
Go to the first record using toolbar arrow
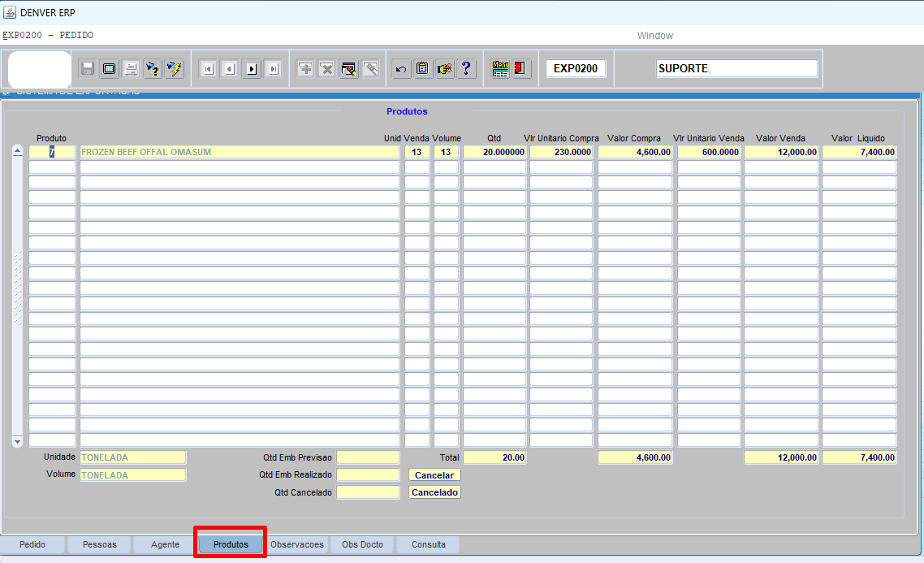click(208, 69)
